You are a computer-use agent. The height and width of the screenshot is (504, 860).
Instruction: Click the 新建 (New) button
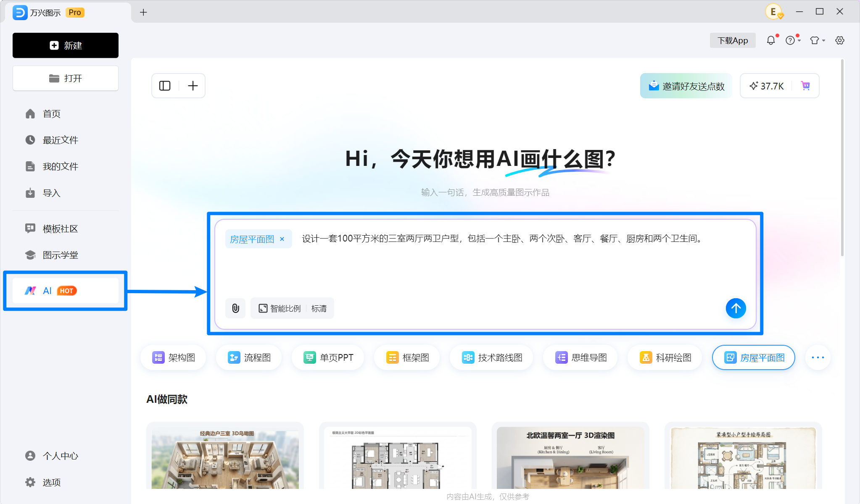(x=66, y=45)
